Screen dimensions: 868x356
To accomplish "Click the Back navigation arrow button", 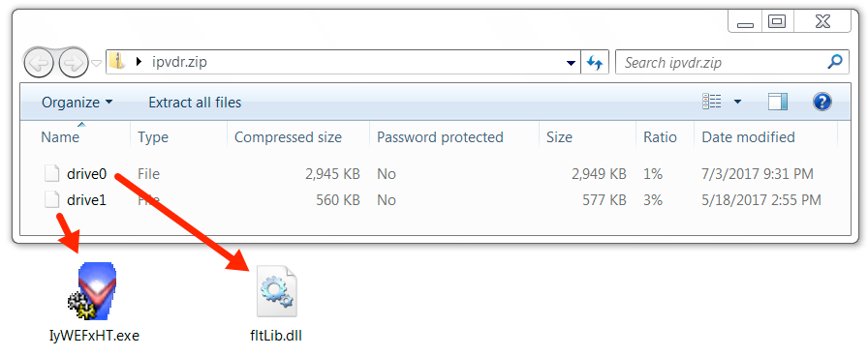I will coord(39,62).
